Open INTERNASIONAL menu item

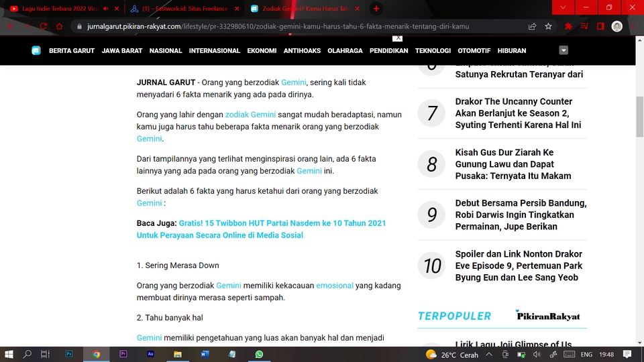coord(215,50)
